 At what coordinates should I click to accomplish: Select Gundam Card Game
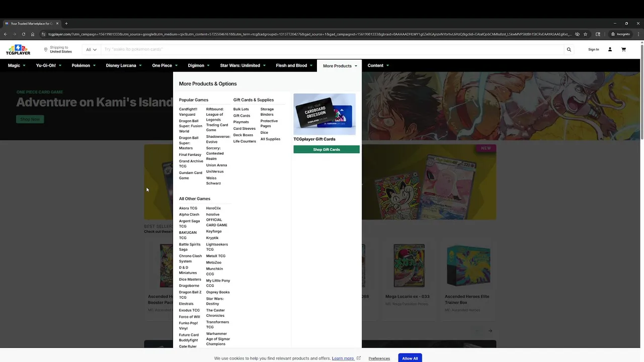click(x=191, y=175)
